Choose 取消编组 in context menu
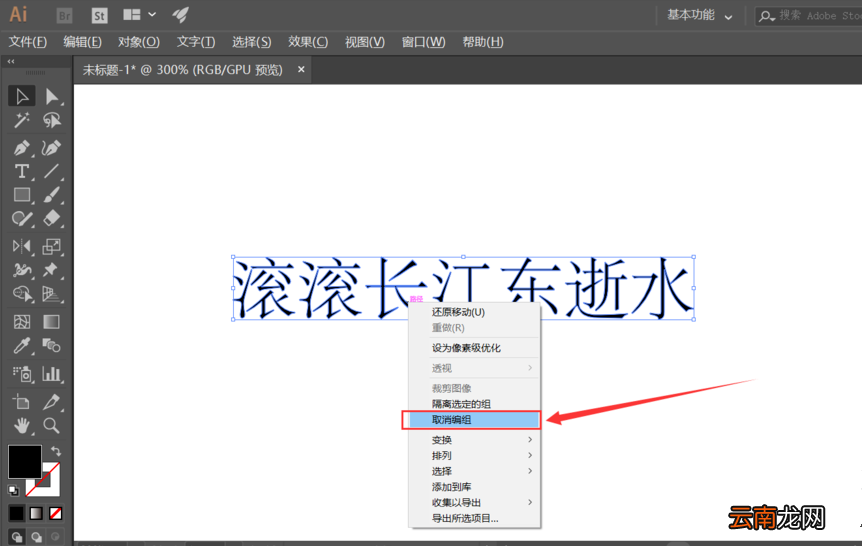This screenshot has height=546, width=862. 475,420
